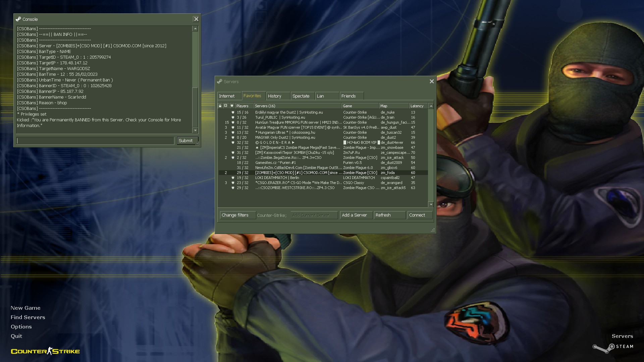Click Steam icon in Console window title
Viewport: 644px width, 362px height.
[18, 19]
